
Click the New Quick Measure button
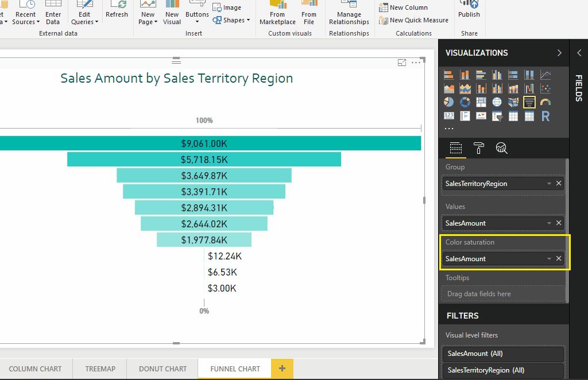coord(413,20)
